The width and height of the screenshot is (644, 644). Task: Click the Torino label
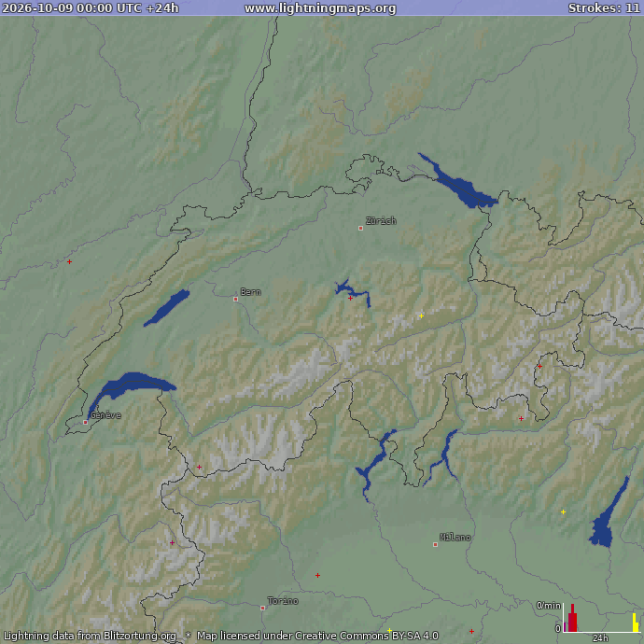click(283, 601)
